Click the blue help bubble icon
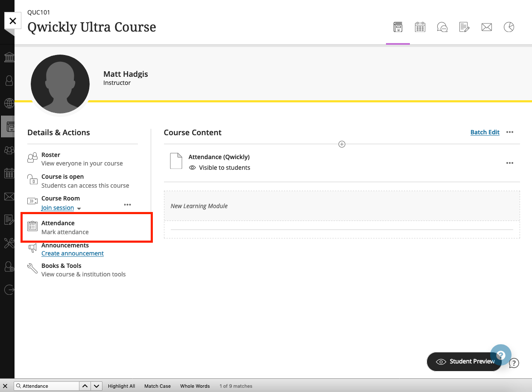This screenshot has width=532, height=392. tap(500, 355)
